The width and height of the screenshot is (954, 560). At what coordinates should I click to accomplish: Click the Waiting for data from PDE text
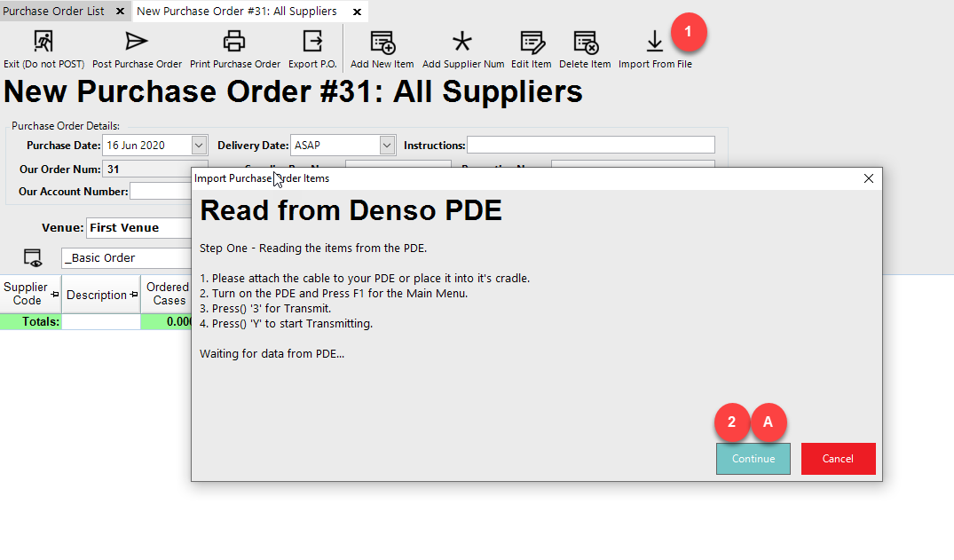pos(272,353)
